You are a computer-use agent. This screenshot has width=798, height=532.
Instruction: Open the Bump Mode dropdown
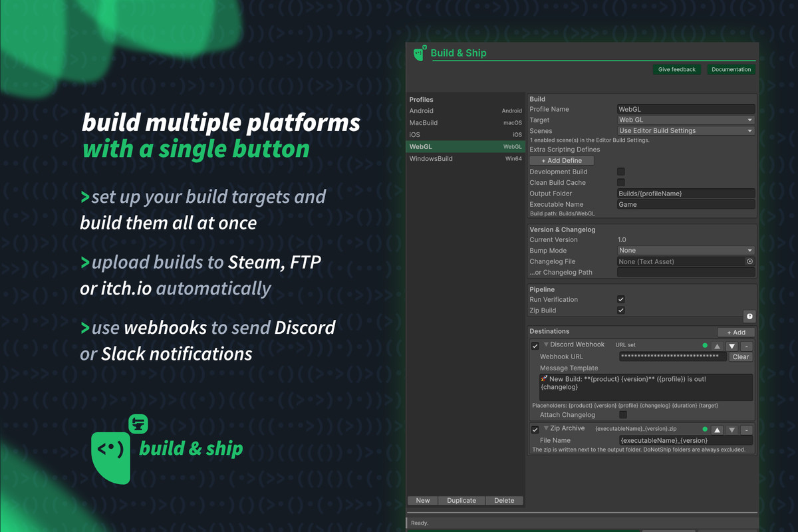[x=686, y=251]
